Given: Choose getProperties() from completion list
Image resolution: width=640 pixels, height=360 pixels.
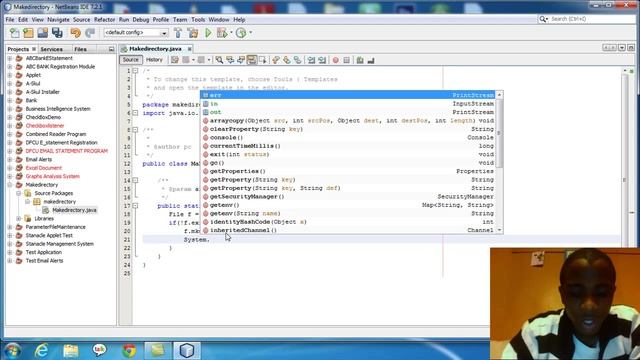Looking at the screenshot, I should (348, 171).
